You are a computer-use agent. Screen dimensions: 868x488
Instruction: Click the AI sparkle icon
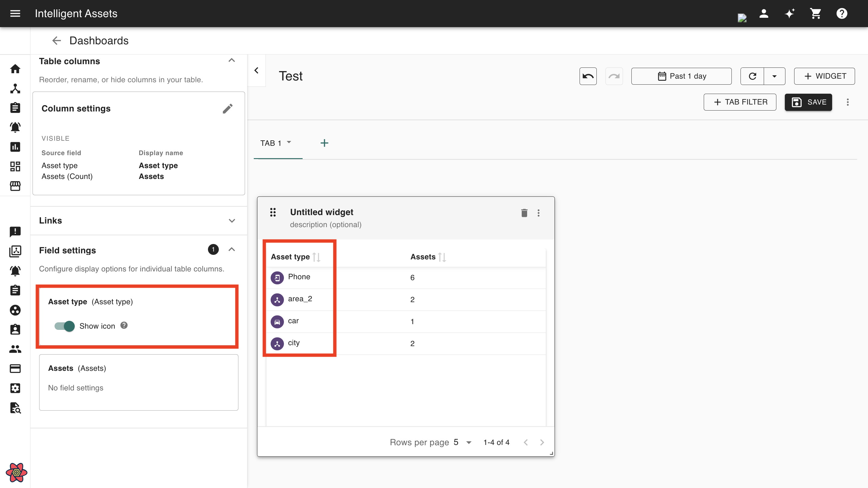click(790, 14)
